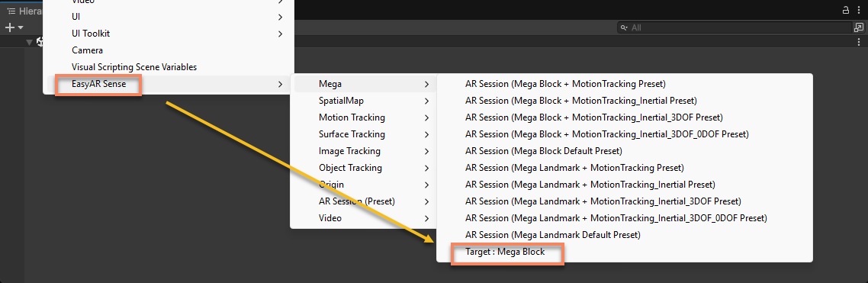Open the dropdown arrow next to plus button

click(21, 27)
